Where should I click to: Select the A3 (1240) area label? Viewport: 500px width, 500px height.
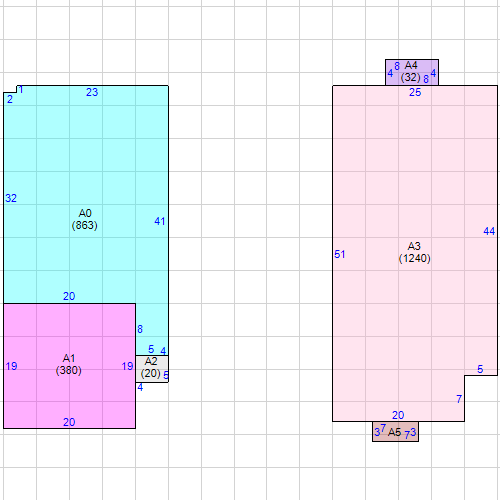click(x=414, y=252)
